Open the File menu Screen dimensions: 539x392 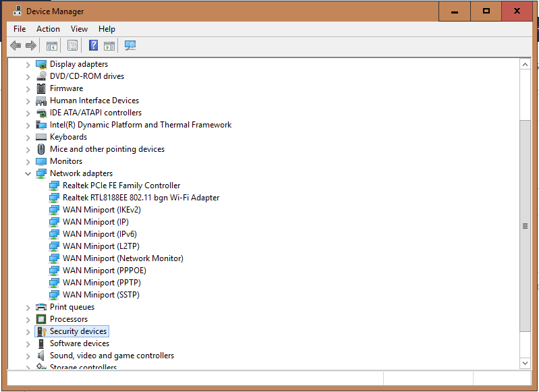(20, 29)
